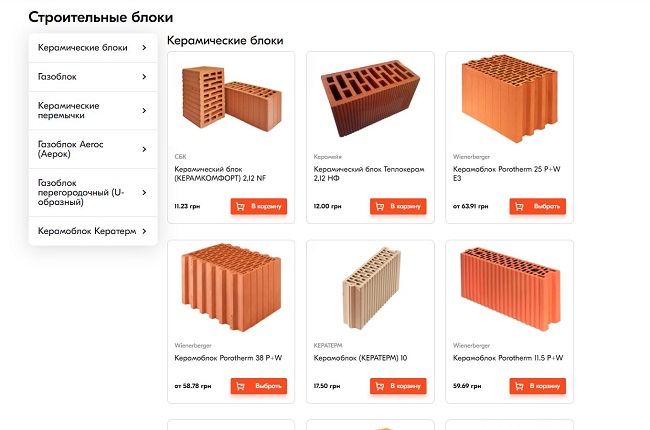Expand Керамоблок Кератерм chevron arrow
650x430 pixels.
point(144,231)
